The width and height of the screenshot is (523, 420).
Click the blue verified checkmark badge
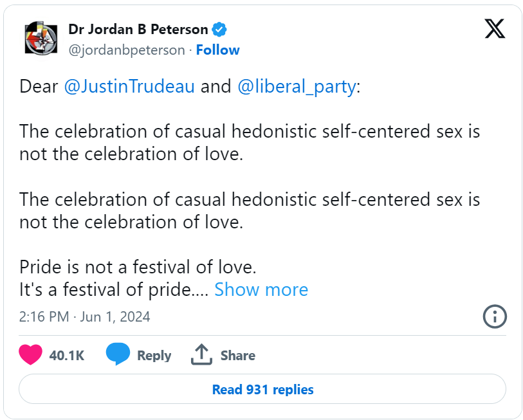tap(219, 30)
